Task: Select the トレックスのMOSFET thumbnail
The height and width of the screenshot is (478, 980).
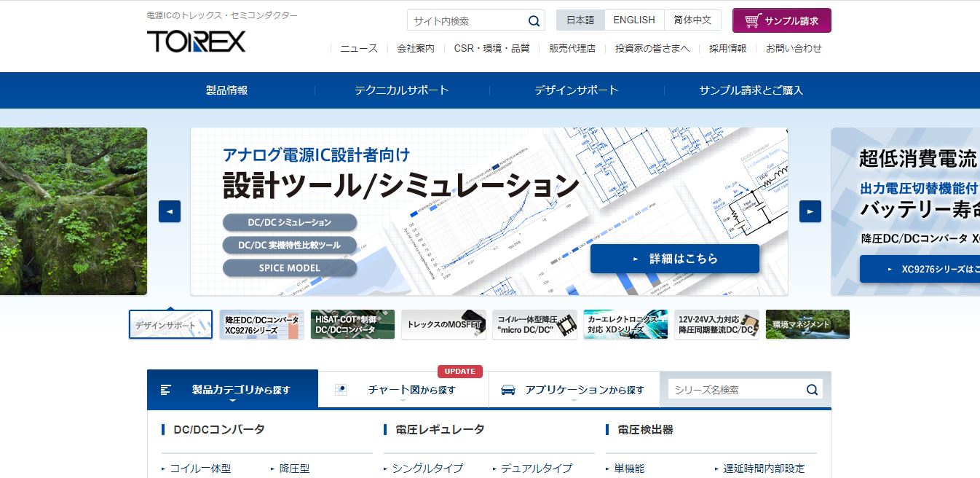Action: [x=444, y=324]
